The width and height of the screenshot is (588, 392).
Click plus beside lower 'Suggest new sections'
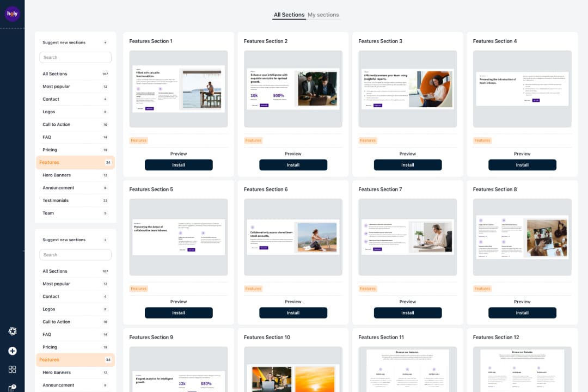(105, 240)
